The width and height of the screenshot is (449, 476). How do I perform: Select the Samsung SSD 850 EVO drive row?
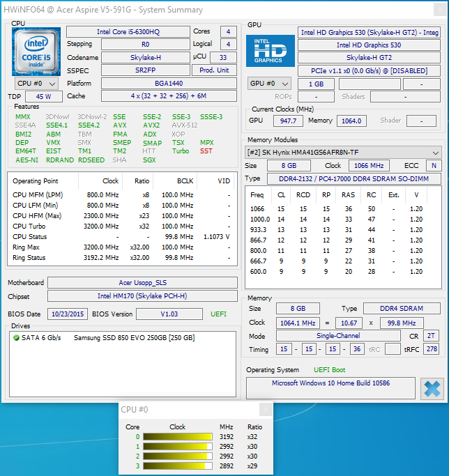point(123,337)
